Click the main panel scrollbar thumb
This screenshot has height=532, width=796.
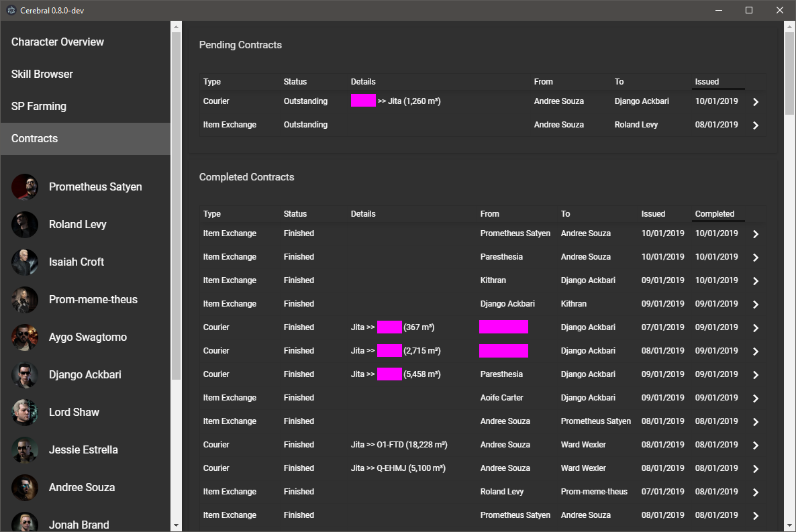(789, 74)
